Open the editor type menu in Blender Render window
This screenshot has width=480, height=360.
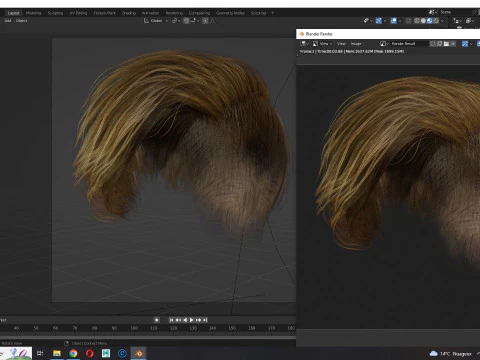305,44
